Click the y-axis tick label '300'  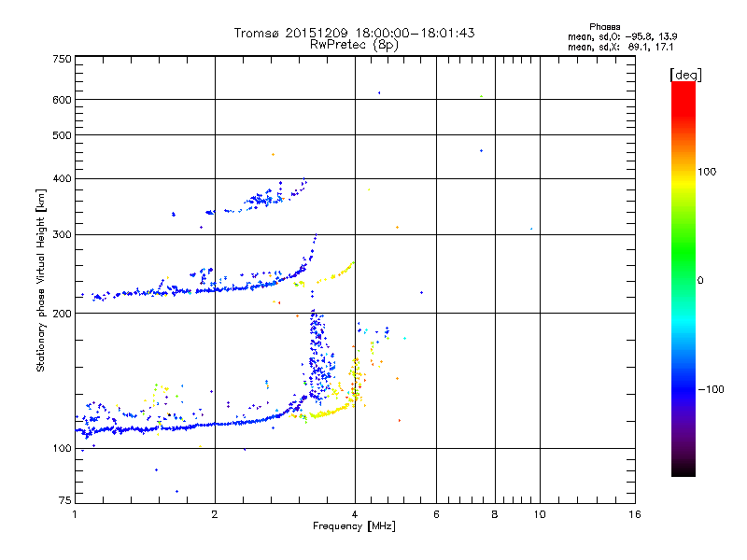(x=62, y=235)
